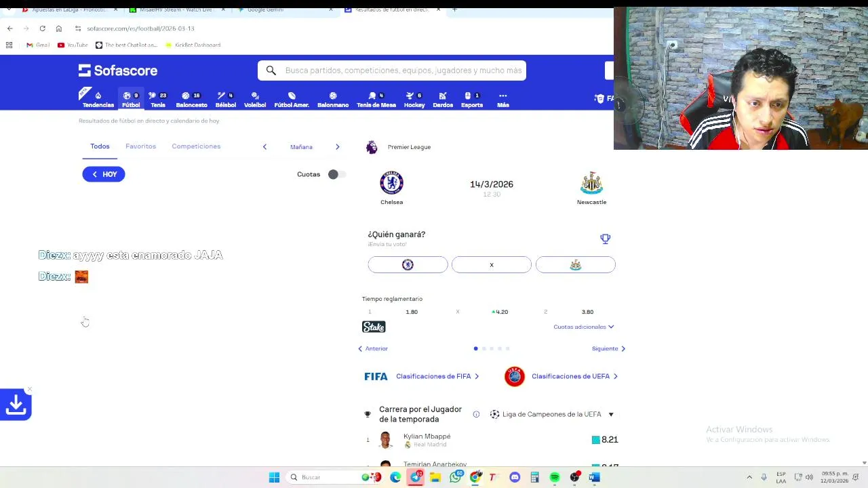Click the browser address bar URL

[x=140, y=28]
